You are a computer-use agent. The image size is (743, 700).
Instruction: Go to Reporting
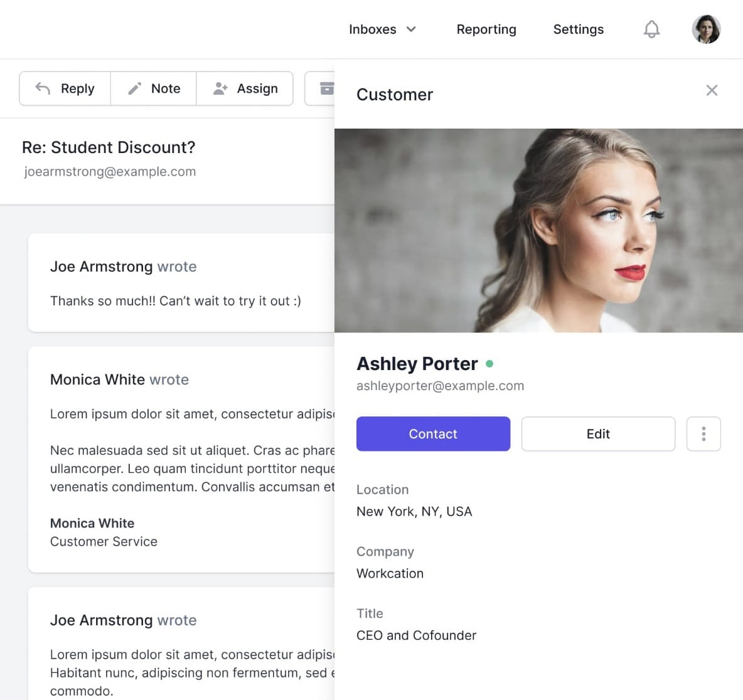[486, 29]
